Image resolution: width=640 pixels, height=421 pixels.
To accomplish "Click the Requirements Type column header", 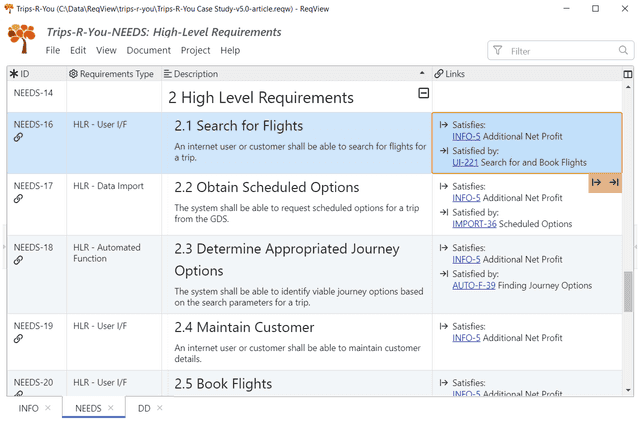I will coord(111,74).
